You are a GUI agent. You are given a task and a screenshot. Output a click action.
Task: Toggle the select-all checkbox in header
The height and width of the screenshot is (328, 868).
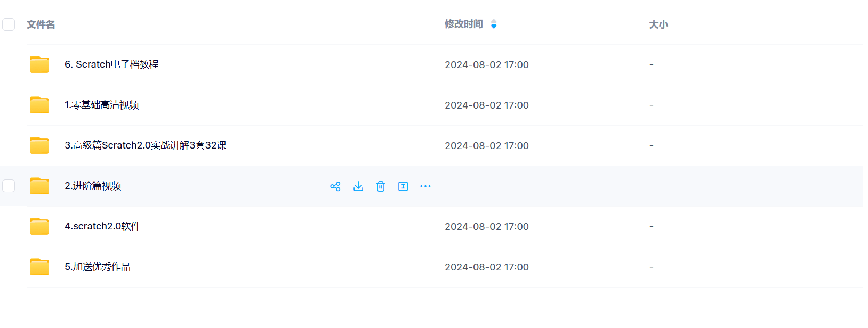pyautogui.click(x=9, y=24)
